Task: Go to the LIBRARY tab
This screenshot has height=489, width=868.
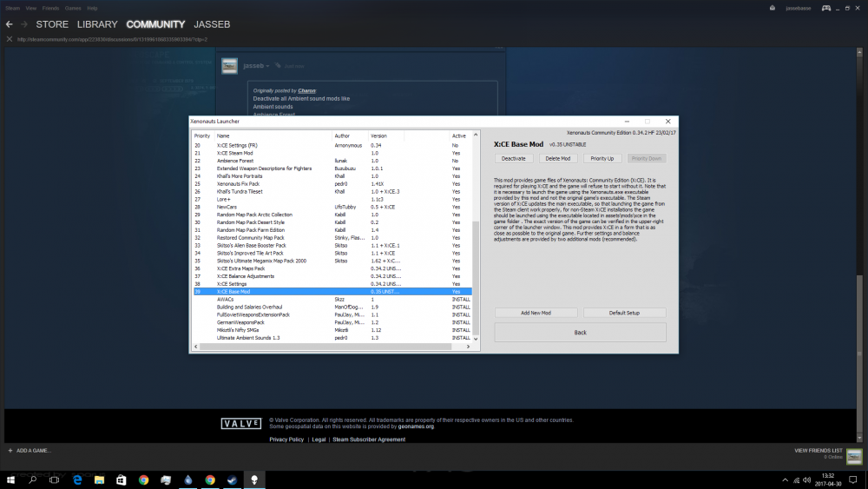Action: coord(97,24)
